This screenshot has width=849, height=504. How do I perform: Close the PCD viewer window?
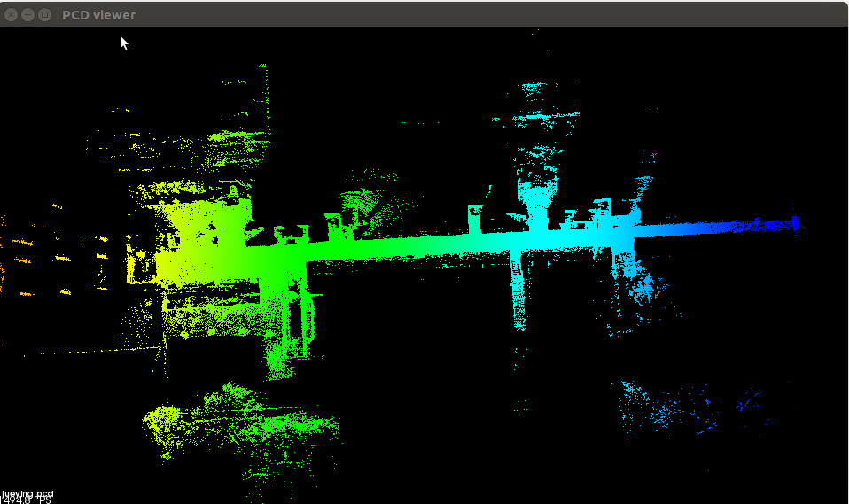point(11,15)
